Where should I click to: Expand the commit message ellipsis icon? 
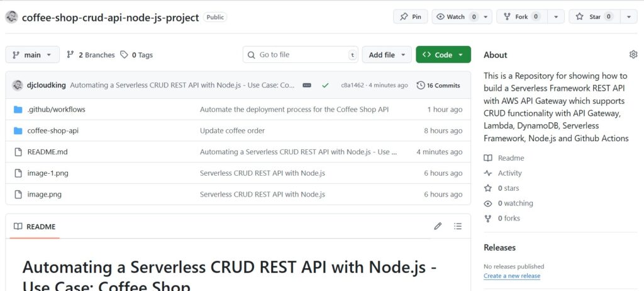coord(307,85)
